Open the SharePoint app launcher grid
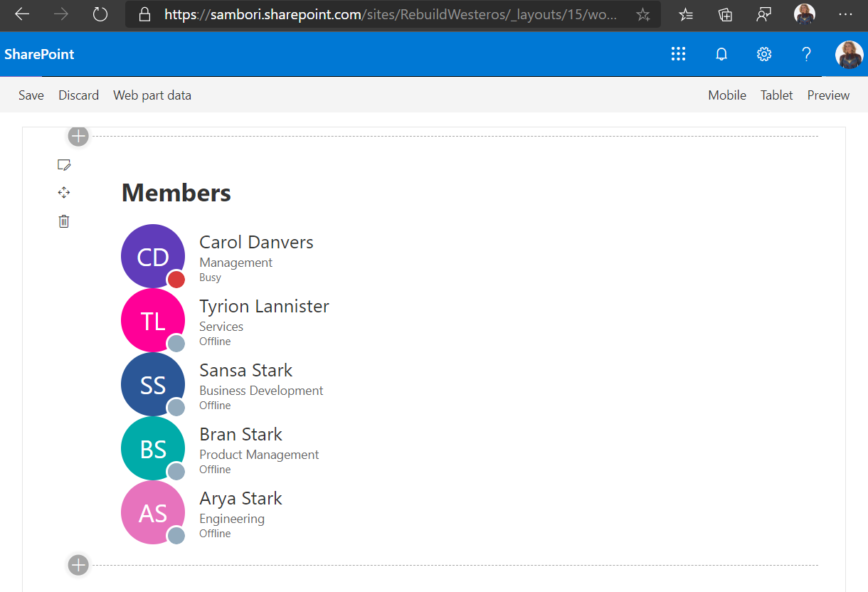The height and width of the screenshot is (592, 868). 678,54
